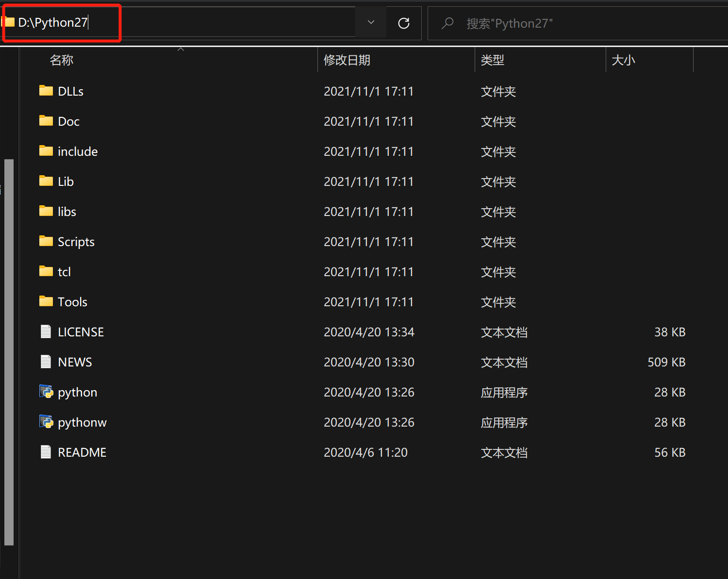728x579 pixels.
Task: Click the modified date of the Lib folder
Action: (x=368, y=182)
